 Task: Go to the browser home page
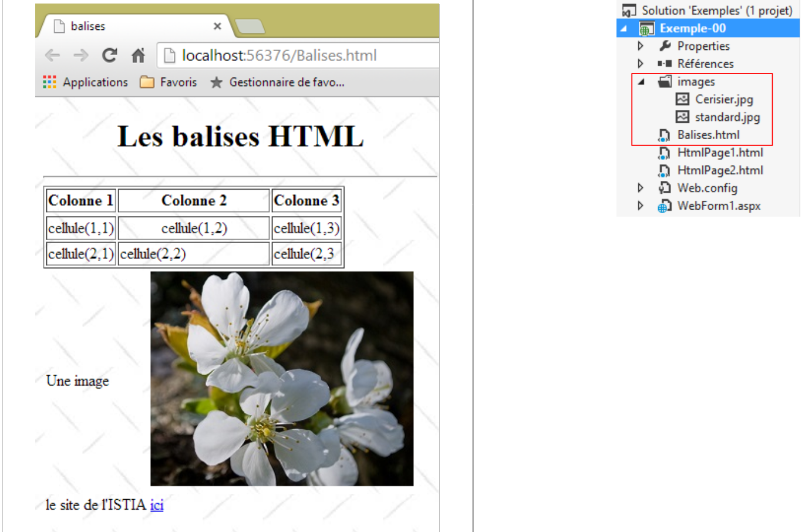pyautogui.click(x=138, y=55)
